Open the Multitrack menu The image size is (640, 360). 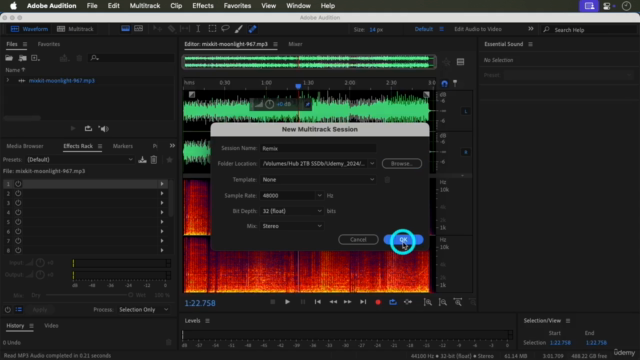145,6
